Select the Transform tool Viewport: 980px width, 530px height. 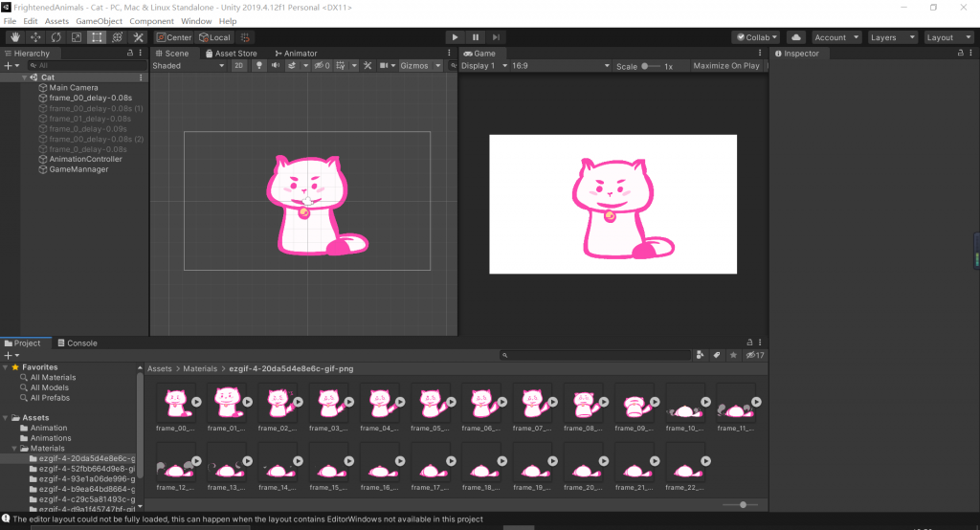(x=118, y=37)
